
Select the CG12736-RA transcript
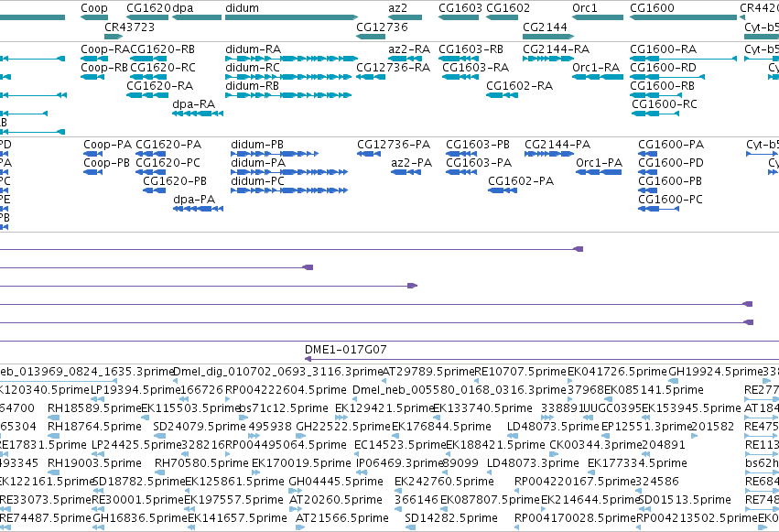371,77
